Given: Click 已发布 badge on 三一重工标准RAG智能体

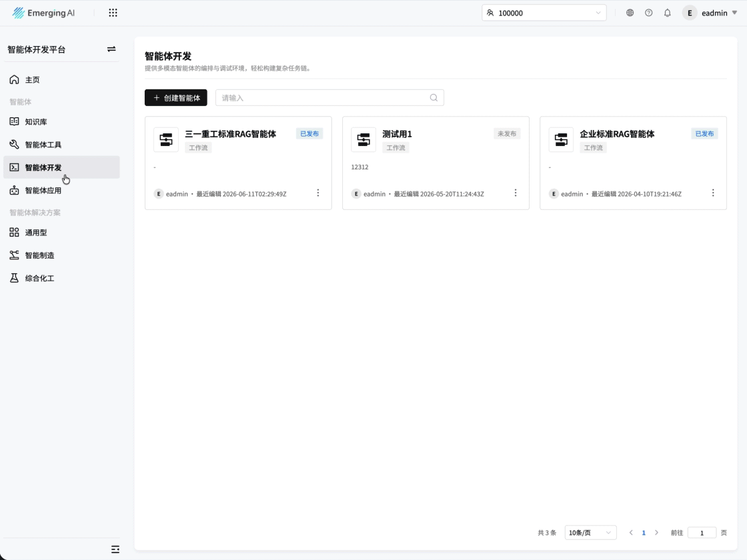Looking at the screenshot, I should coord(309,134).
